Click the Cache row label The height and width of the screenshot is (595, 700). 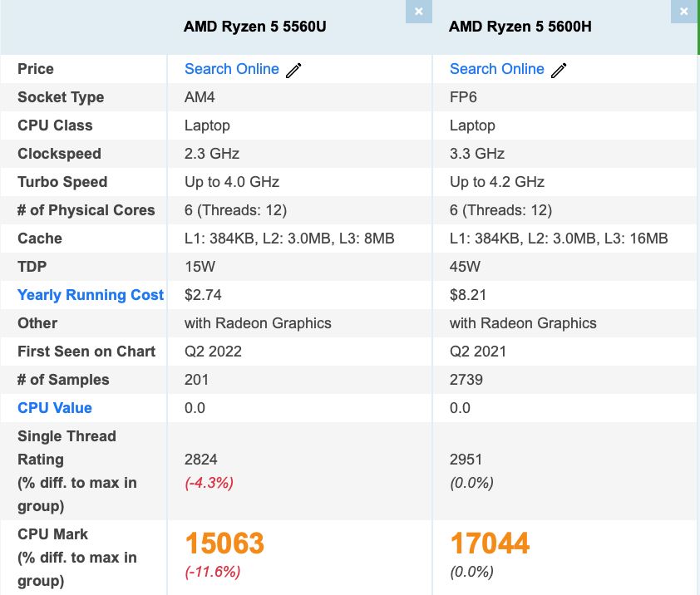click(x=40, y=238)
